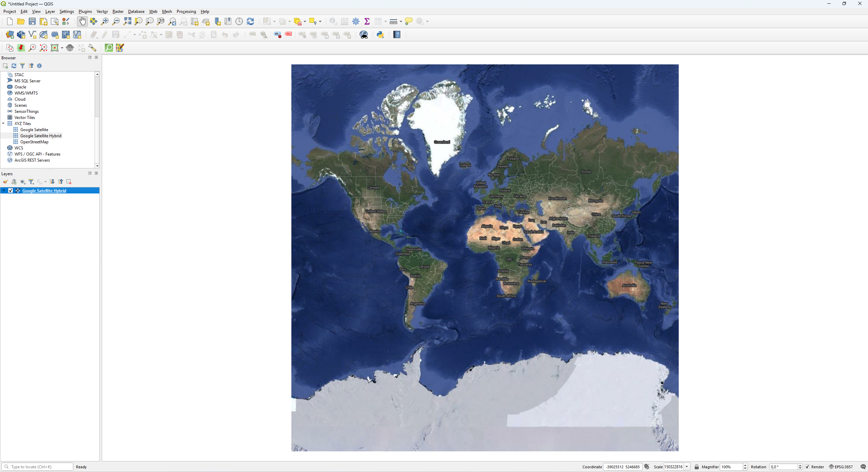Open the help contents book icon

pyautogui.click(x=397, y=35)
